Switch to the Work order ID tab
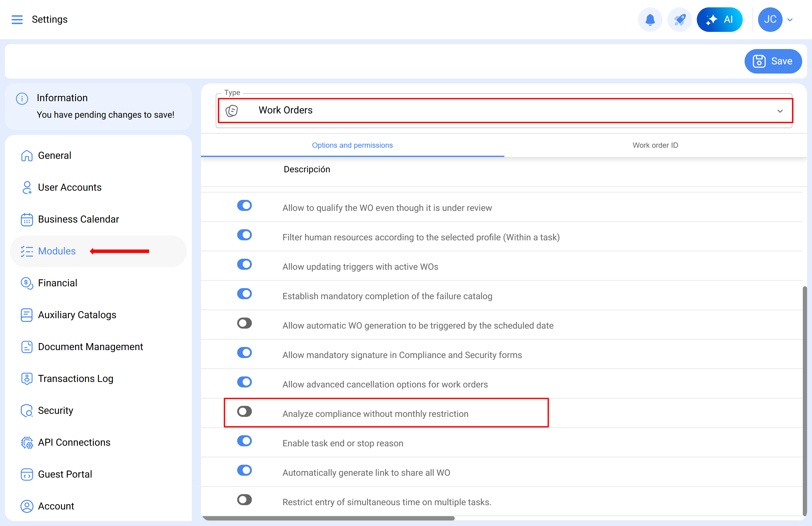The width and height of the screenshot is (812, 526). pyautogui.click(x=655, y=145)
